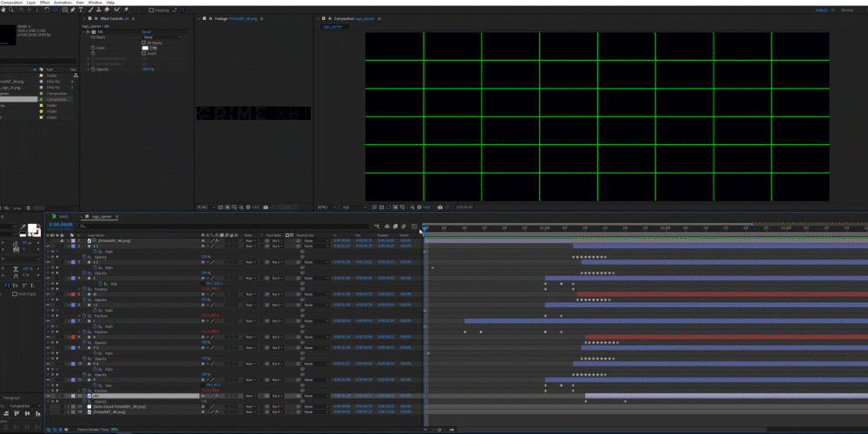Open the timeline Graph Editor icon
The height and width of the screenshot is (434, 868).
(x=415, y=227)
